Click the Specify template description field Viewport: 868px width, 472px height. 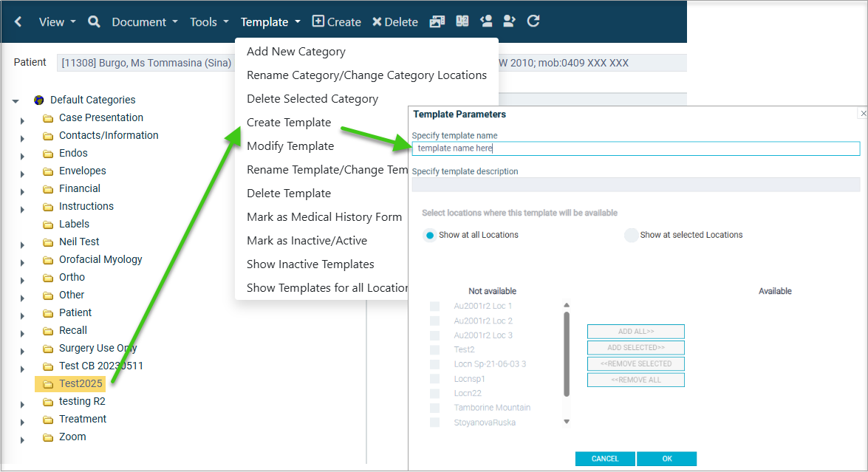pos(635,184)
